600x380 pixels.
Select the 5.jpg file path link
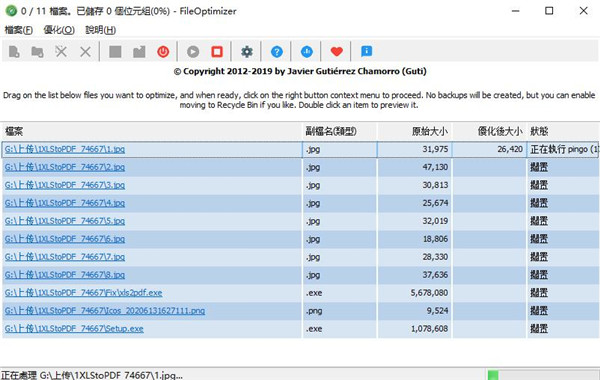point(65,221)
